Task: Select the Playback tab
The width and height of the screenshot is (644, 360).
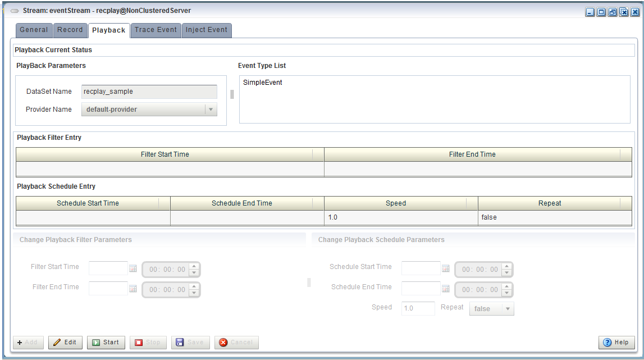Action: click(x=109, y=30)
